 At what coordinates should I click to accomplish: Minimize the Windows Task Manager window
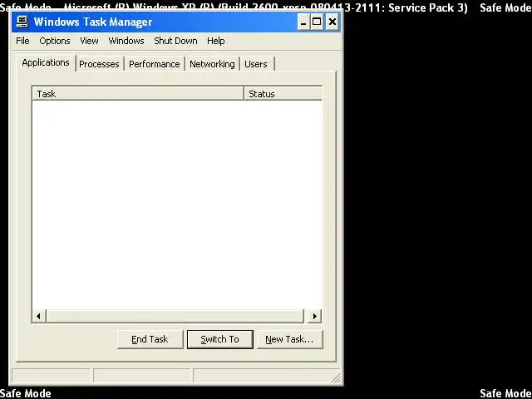[x=303, y=22]
